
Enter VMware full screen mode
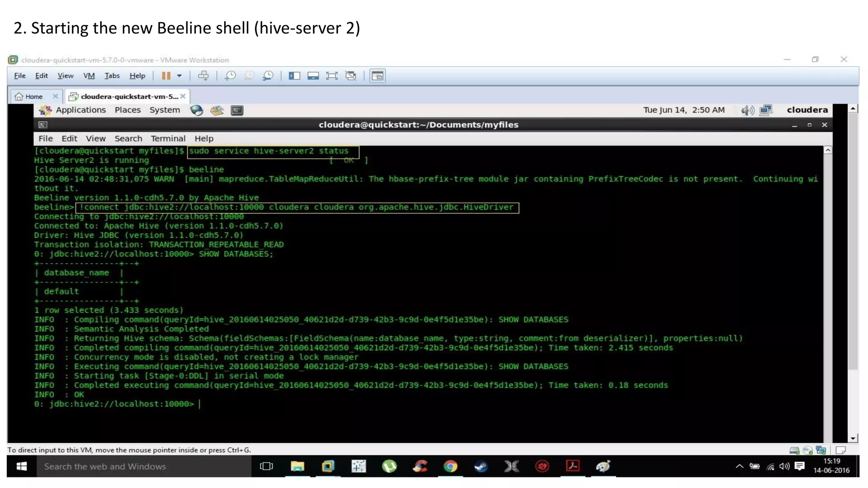click(x=332, y=76)
